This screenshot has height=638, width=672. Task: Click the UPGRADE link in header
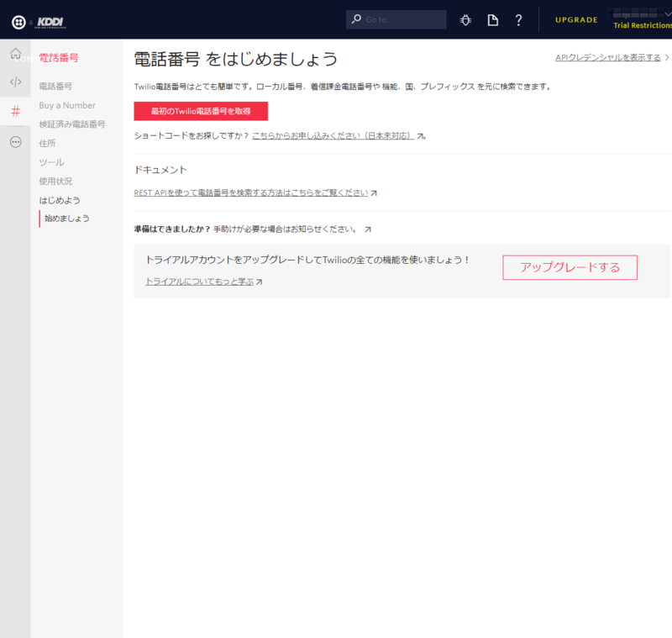pos(576,19)
